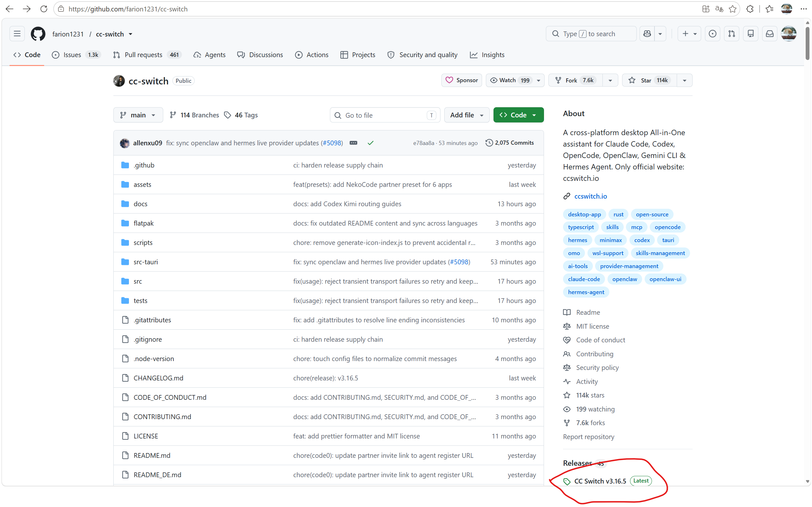View the 114 Branches list
The width and height of the screenshot is (812, 507).
[194, 115]
